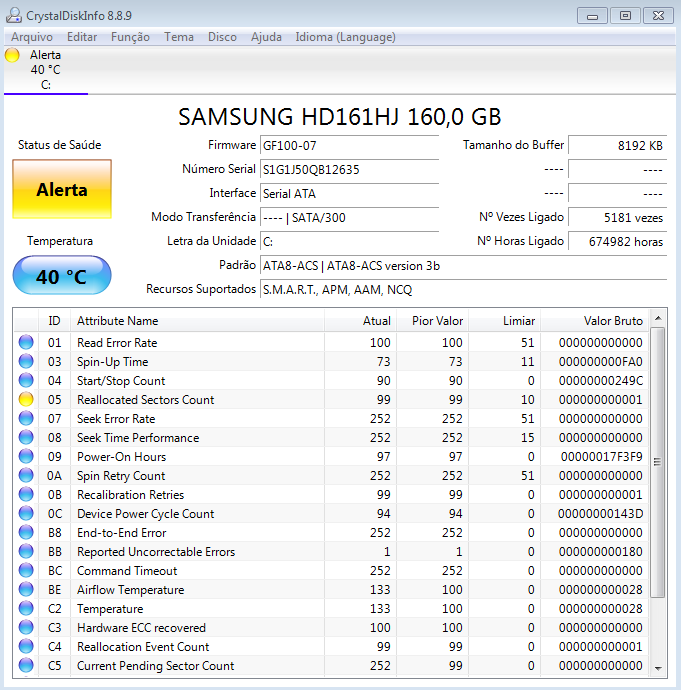This screenshot has height=690, width=681.
Task: Click the blue 40 °C temperature button
Action: coord(62,275)
